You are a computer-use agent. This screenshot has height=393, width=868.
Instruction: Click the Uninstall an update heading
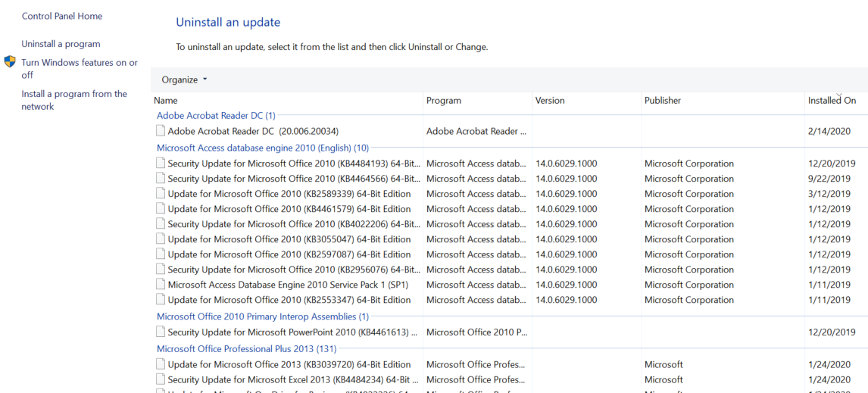tap(228, 22)
